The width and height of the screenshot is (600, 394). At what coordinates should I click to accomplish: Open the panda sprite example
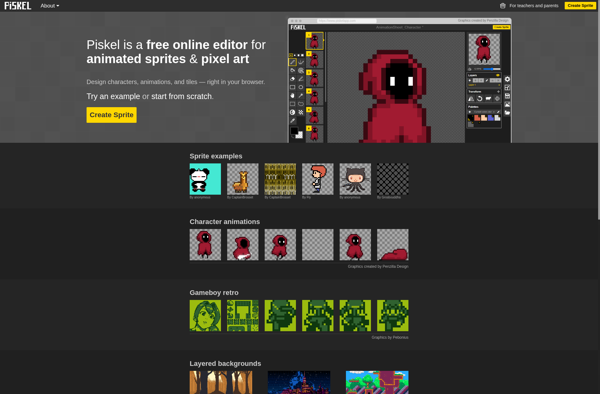pos(205,179)
